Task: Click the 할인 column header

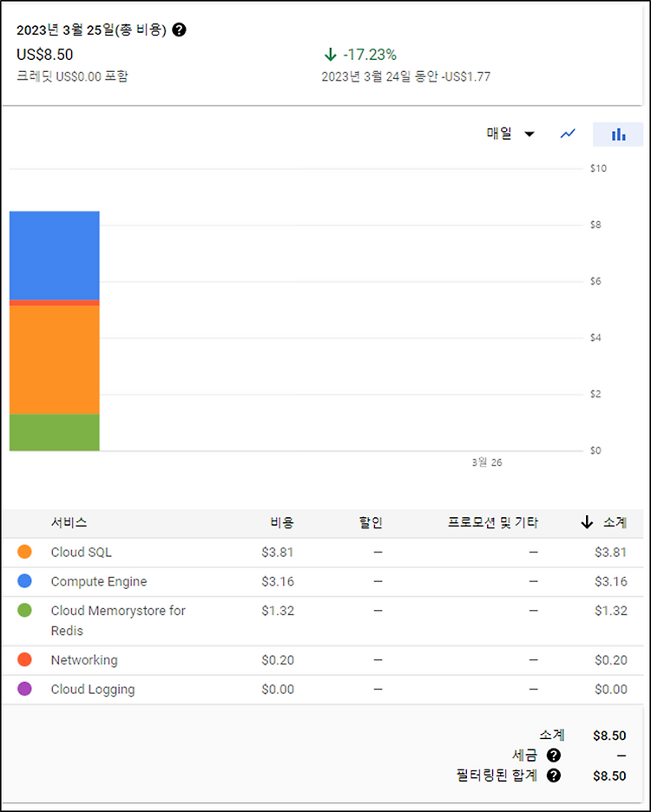Action: point(371,522)
